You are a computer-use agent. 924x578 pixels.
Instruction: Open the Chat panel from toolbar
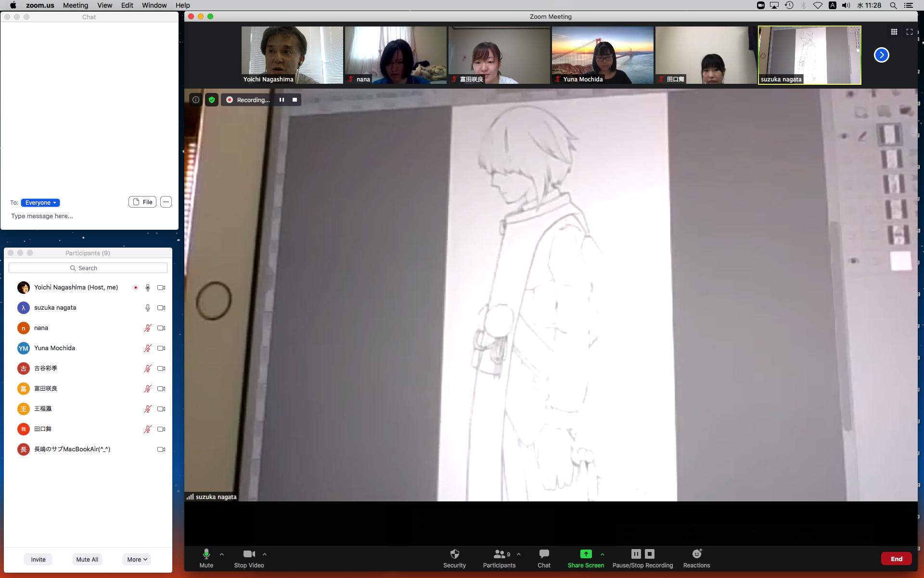(544, 558)
